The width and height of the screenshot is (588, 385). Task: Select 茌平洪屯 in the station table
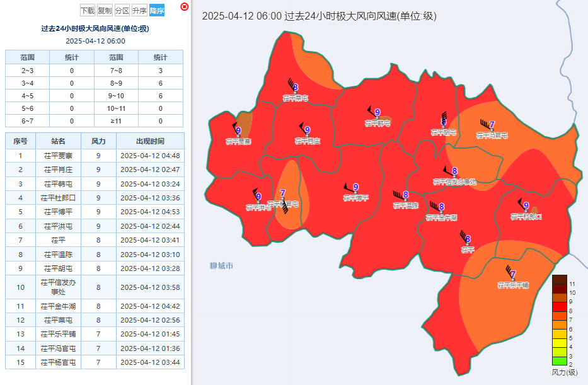click(58, 226)
